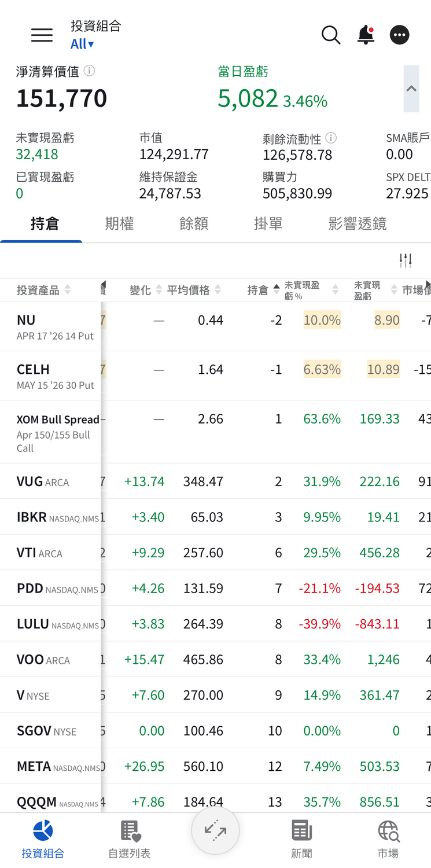
Task: Tap the center expand arrows button
Action: pyautogui.click(x=215, y=832)
